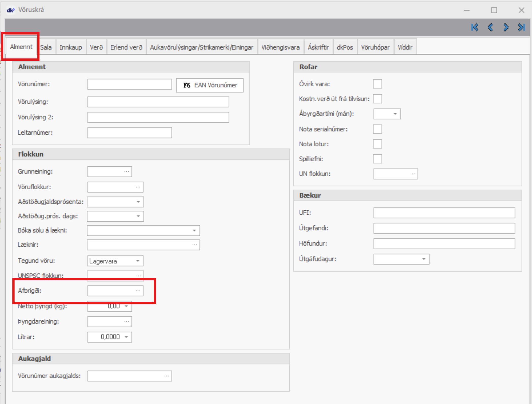Viewport: 532px width, 404px height.
Task: Open the Útgáfudagur date dropdown
Action: (x=424, y=259)
